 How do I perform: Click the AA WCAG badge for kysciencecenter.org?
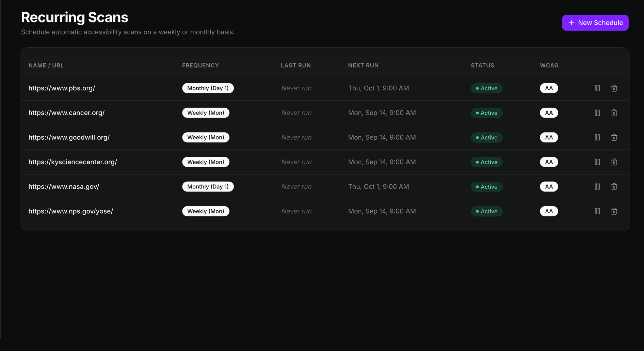coord(549,162)
